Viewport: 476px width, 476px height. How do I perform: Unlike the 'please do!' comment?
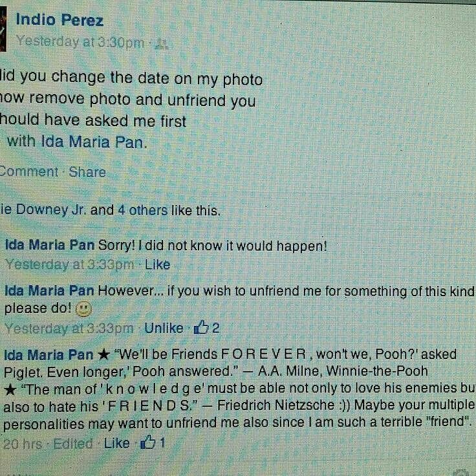tap(164, 328)
